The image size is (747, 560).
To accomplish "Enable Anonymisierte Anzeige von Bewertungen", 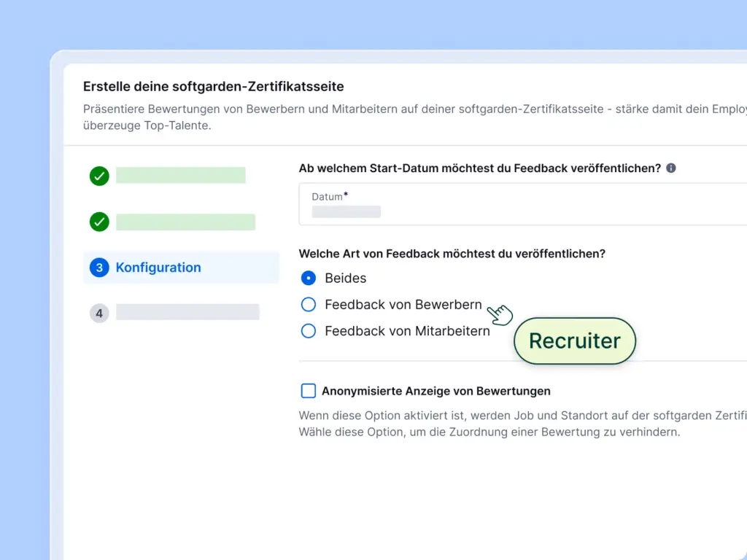I will tap(308, 391).
